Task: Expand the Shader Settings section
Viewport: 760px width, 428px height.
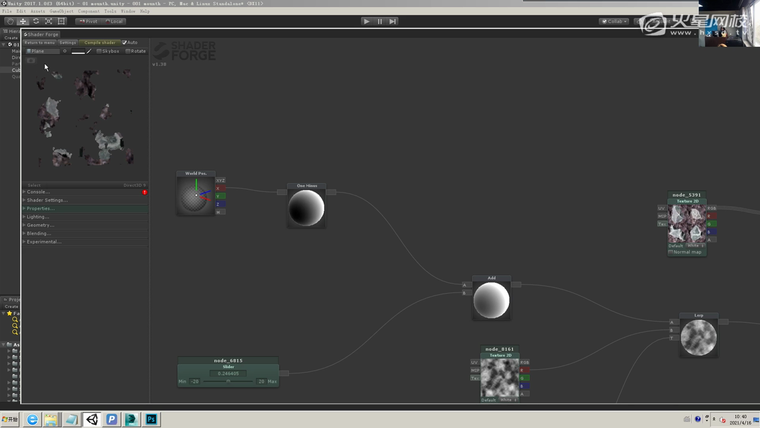Action: click(x=48, y=200)
